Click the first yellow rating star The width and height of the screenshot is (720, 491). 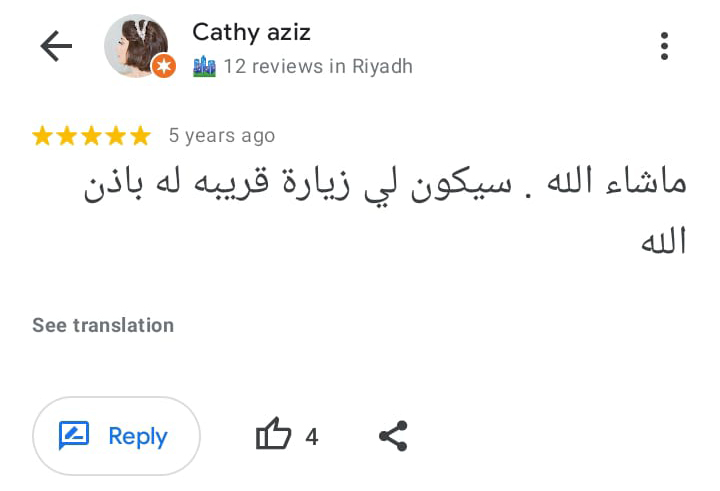(43, 136)
